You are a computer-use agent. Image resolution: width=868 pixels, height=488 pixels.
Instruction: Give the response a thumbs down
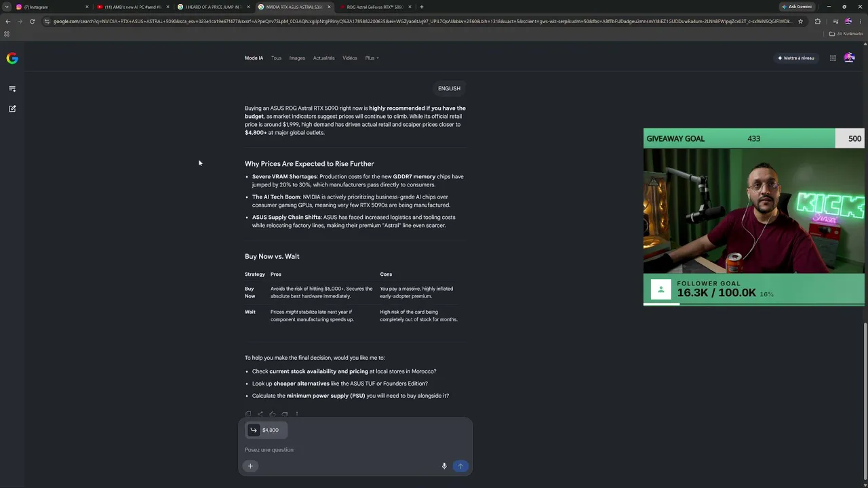click(285, 413)
